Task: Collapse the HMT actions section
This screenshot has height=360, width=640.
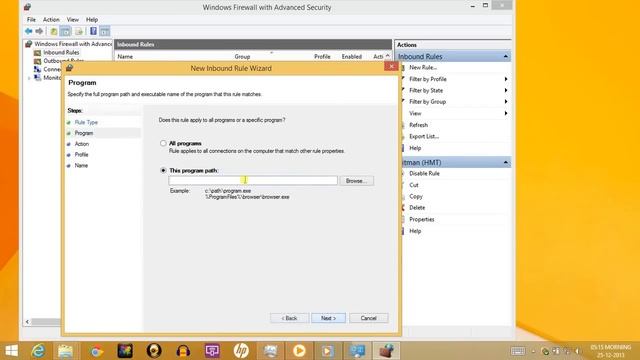Action: point(506,162)
